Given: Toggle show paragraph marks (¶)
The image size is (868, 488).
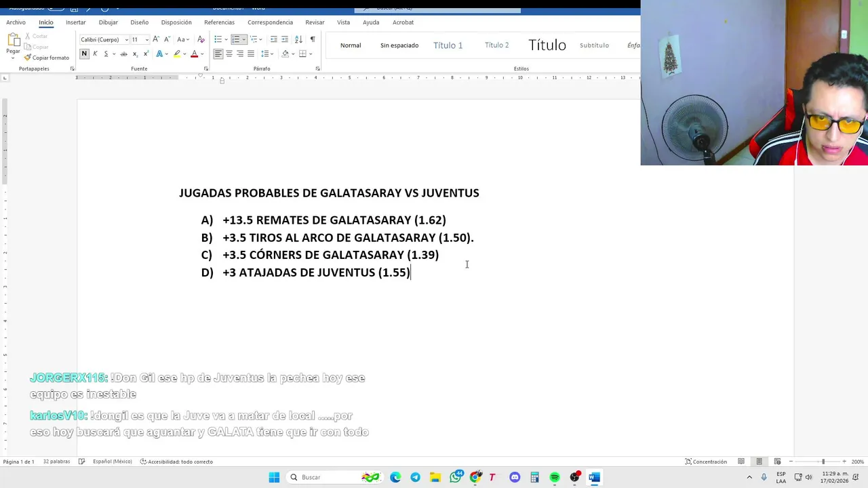Looking at the screenshot, I should tap(313, 39).
